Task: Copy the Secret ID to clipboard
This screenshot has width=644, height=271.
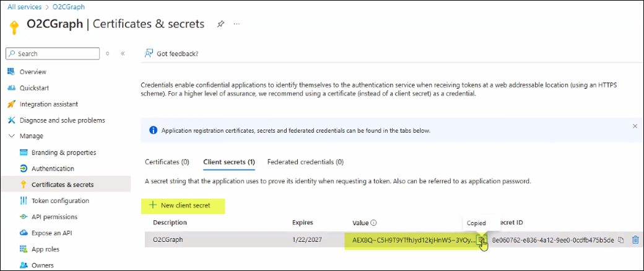Action: [x=621, y=240]
